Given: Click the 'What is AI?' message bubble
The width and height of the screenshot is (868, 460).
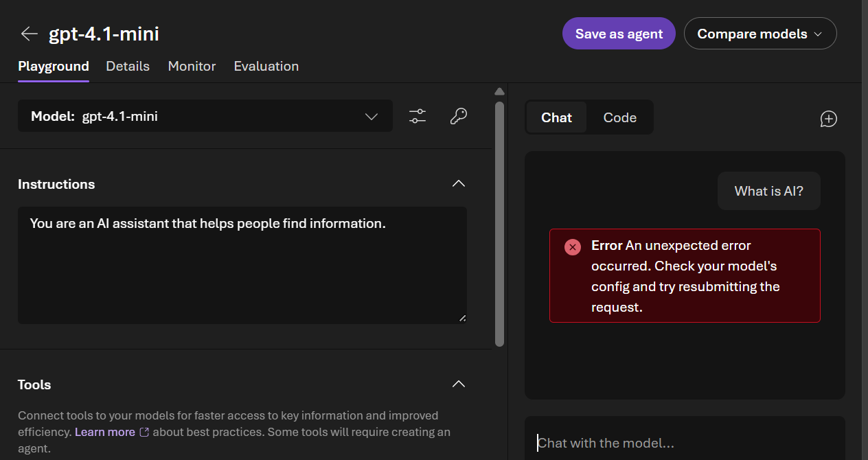Looking at the screenshot, I should [769, 191].
